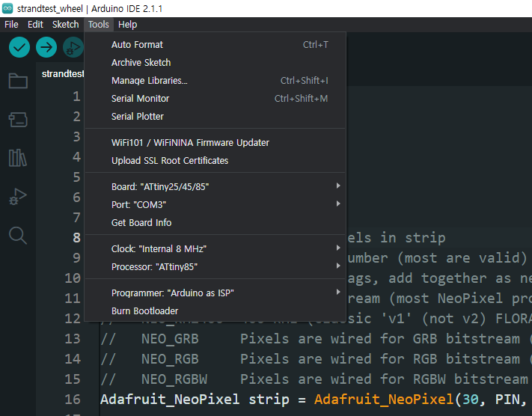Choose Archive Sketch
This screenshot has height=416, width=532.
pos(215,62)
